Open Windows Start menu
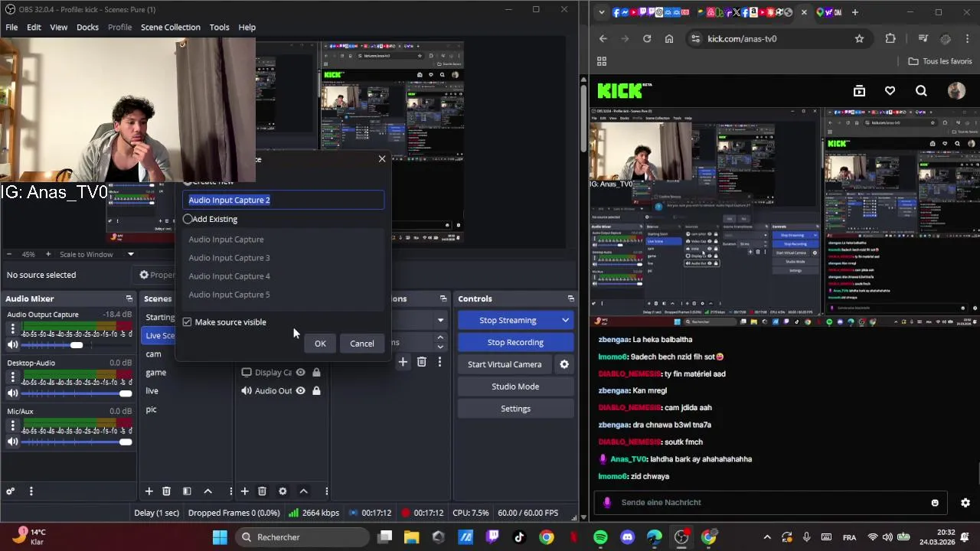The width and height of the screenshot is (980, 551). click(220, 537)
